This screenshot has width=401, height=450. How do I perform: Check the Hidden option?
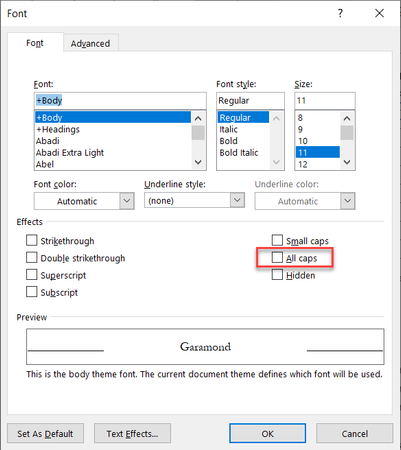(x=277, y=275)
